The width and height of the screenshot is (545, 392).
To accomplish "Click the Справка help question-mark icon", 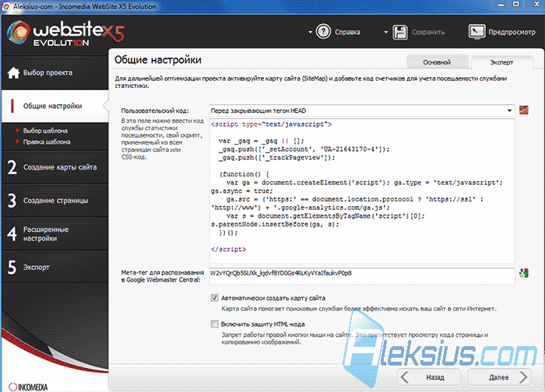I will tap(323, 32).
